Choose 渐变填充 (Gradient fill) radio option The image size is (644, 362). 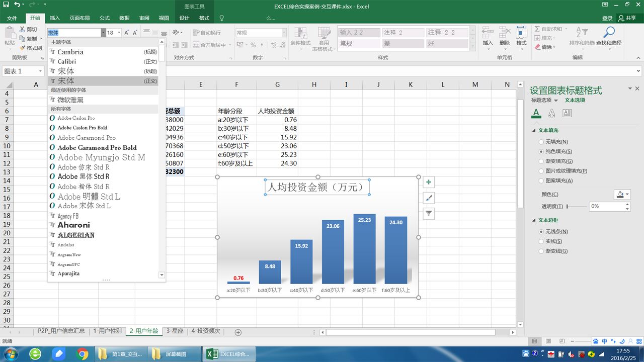click(x=541, y=161)
